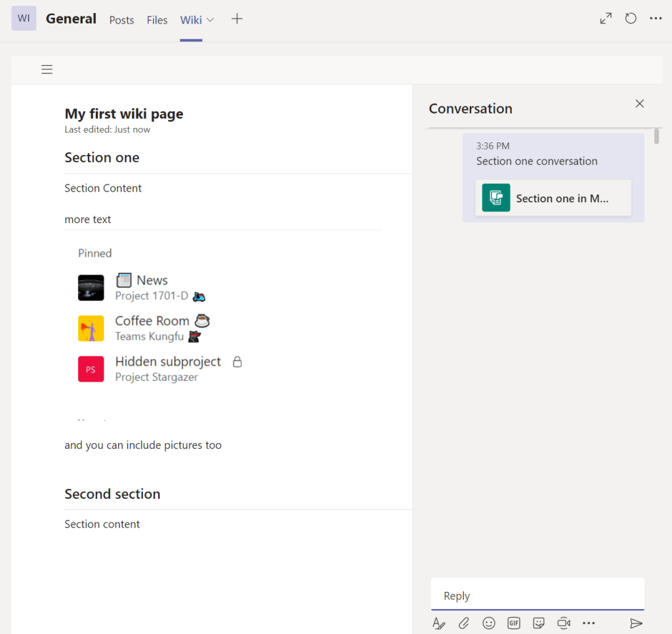Open the emoji picker
The width and height of the screenshot is (672, 634).
(488, 623)
